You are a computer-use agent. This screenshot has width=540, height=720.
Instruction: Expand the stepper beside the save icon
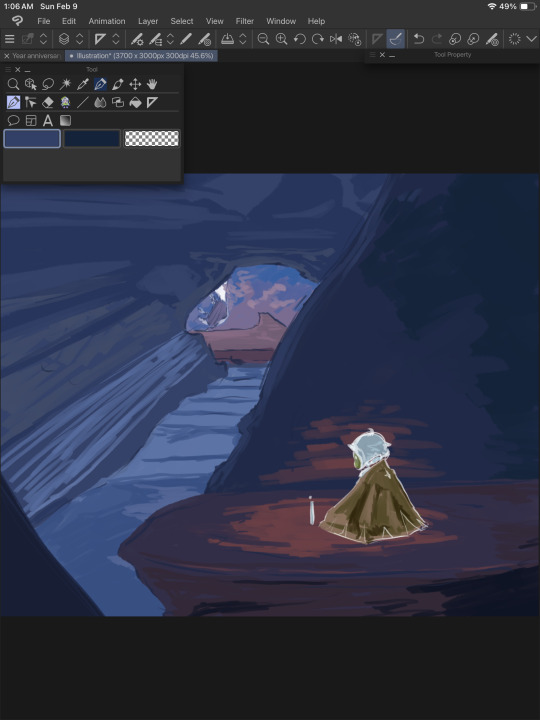(x=243, y=39)
